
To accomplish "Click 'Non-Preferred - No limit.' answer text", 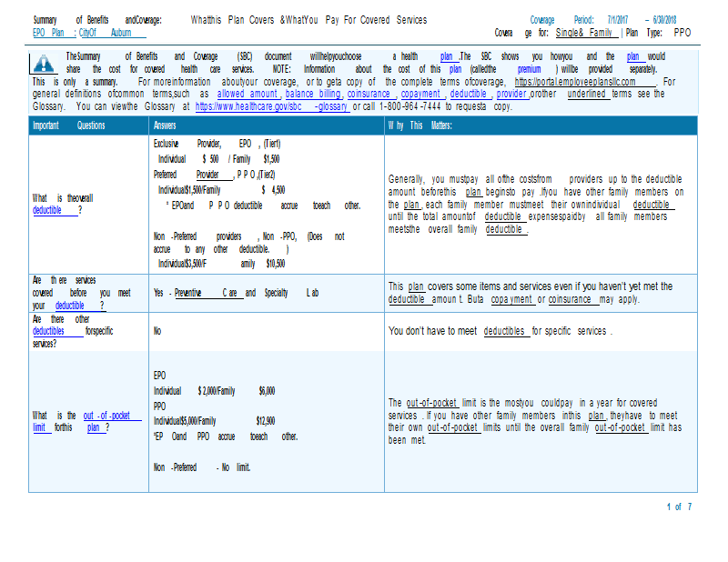I will [202, 467].
